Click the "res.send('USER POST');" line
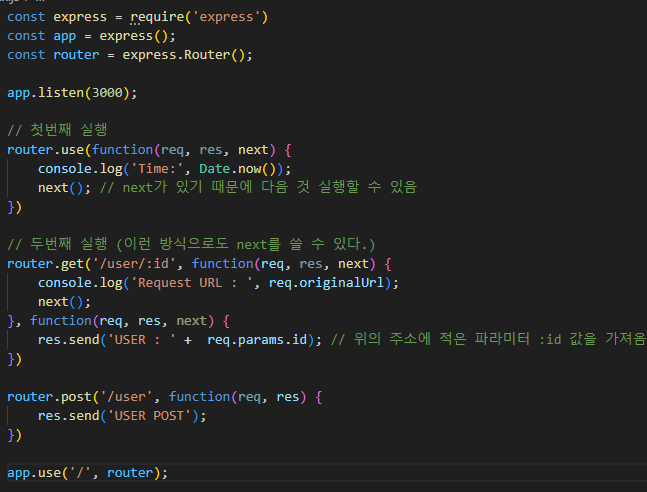 pyautogui.click(x=122, y=416)
